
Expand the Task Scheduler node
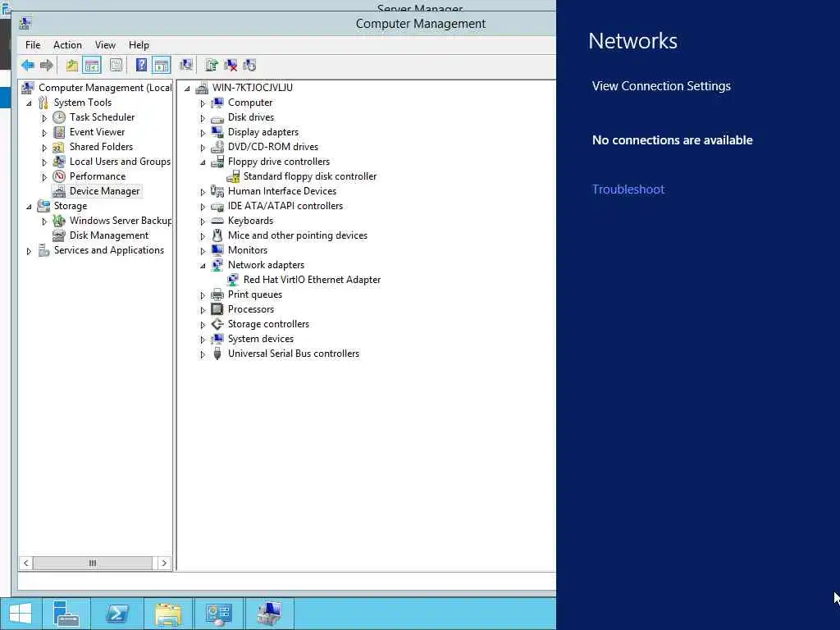pos(44,118)
